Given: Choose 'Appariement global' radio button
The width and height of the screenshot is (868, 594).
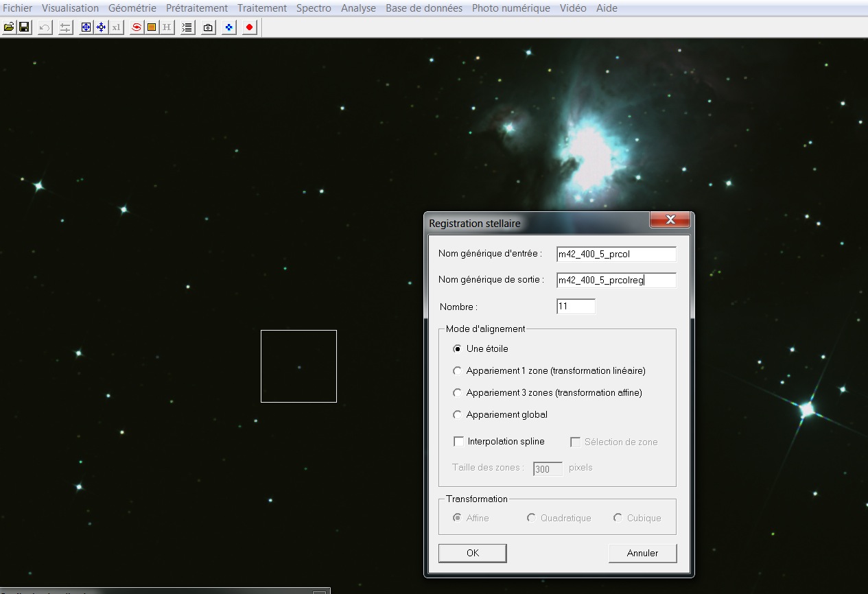Looking at the screenshot, I should pos(458,415).
